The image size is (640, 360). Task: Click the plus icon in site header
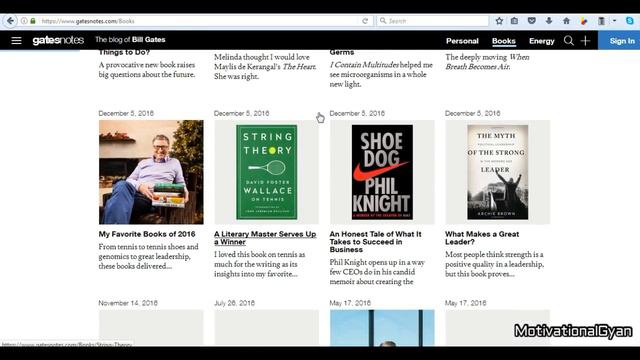[585, 40]
